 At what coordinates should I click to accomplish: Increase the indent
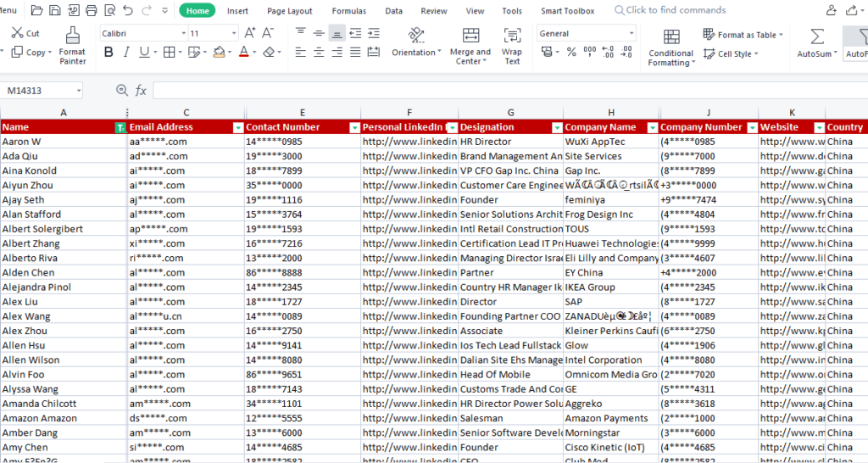point(374,33)
